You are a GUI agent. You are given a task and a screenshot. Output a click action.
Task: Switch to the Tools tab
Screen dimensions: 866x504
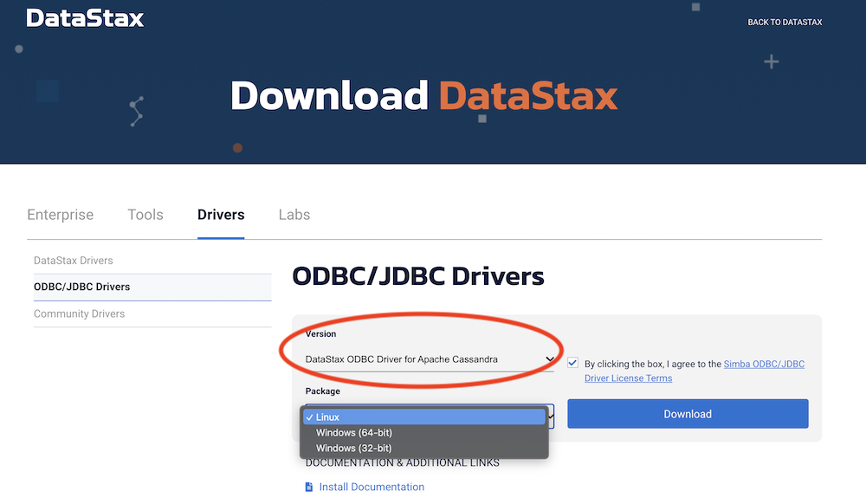click(145, 215)
